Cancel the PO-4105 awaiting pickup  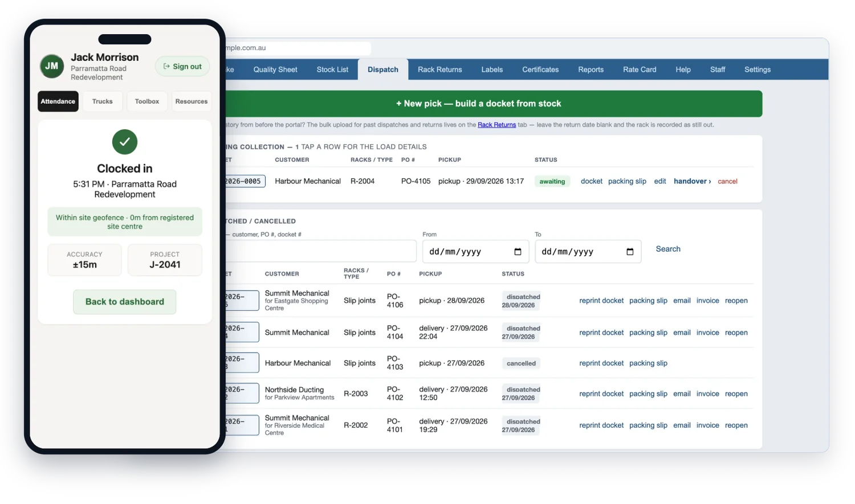pyautogui.click(x=727, y=181)
